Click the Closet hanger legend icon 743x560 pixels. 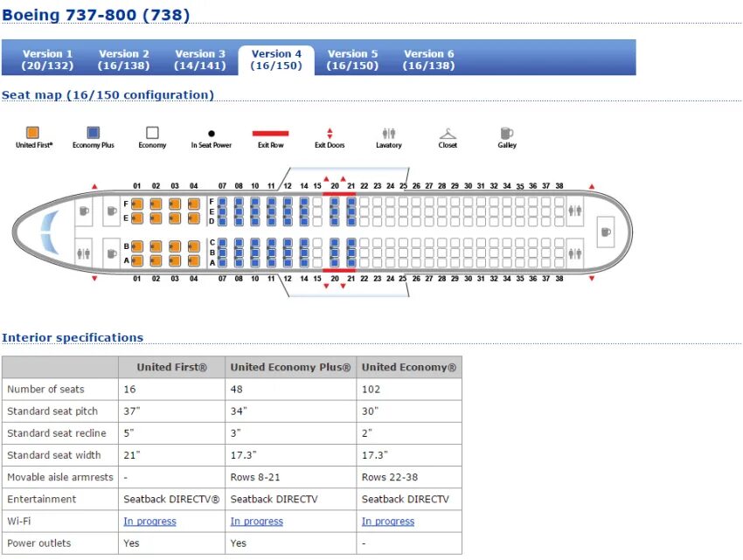click(448, 134)
